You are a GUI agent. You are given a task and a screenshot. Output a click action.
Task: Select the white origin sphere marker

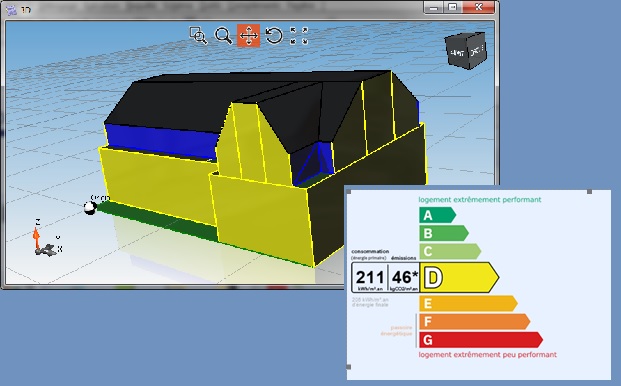90,207
